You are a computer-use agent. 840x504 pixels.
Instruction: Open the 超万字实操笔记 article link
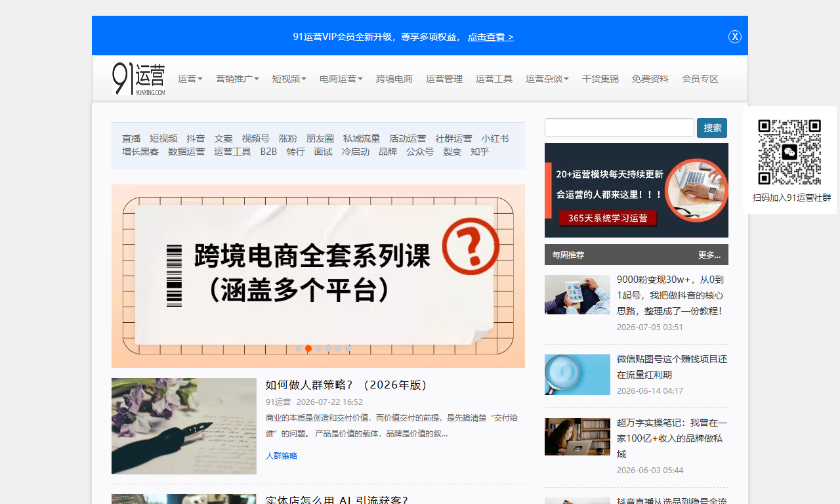pos(672,438)
